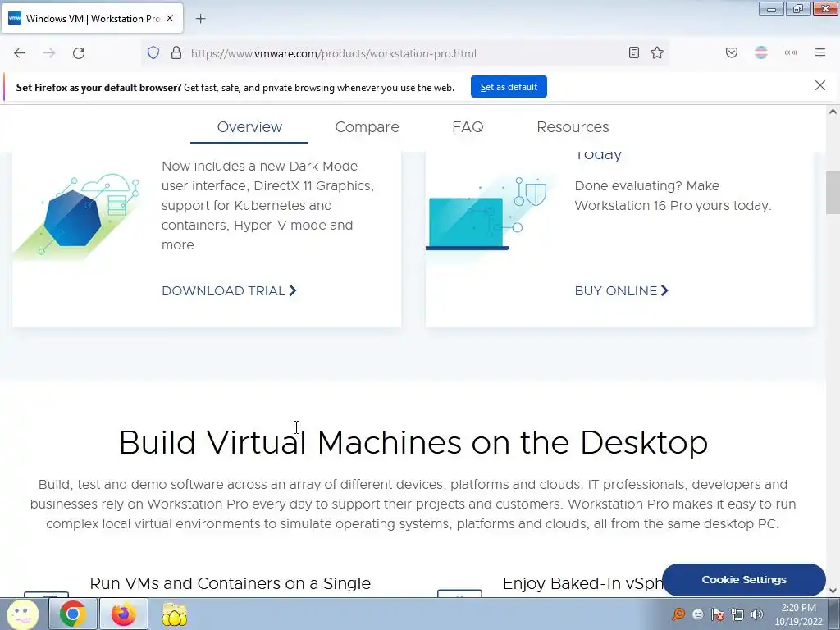Open the Firefox hamburger menu
The width and height of the screenshot is (840, 630).
[820, 52]
